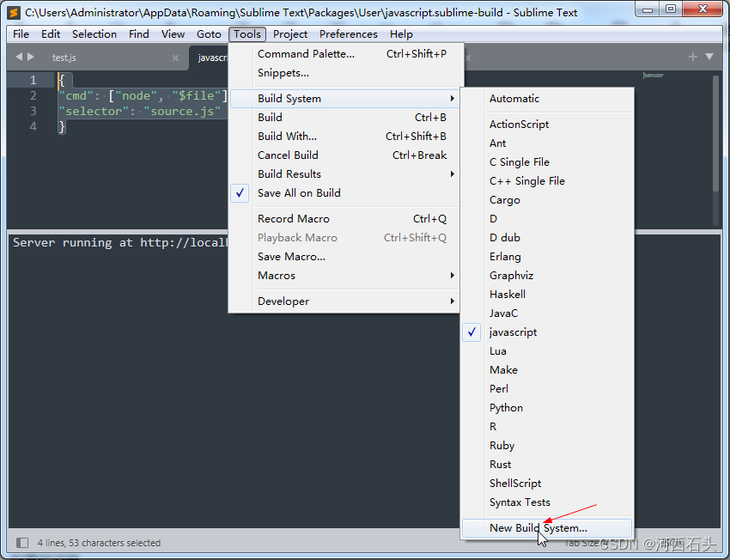Toggle Save All on Build option
The width and height of the screenshot is (730, 560).
345,192
